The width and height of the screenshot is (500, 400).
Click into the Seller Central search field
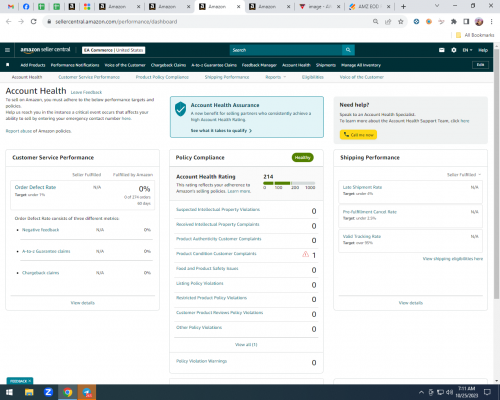[286, 50]
